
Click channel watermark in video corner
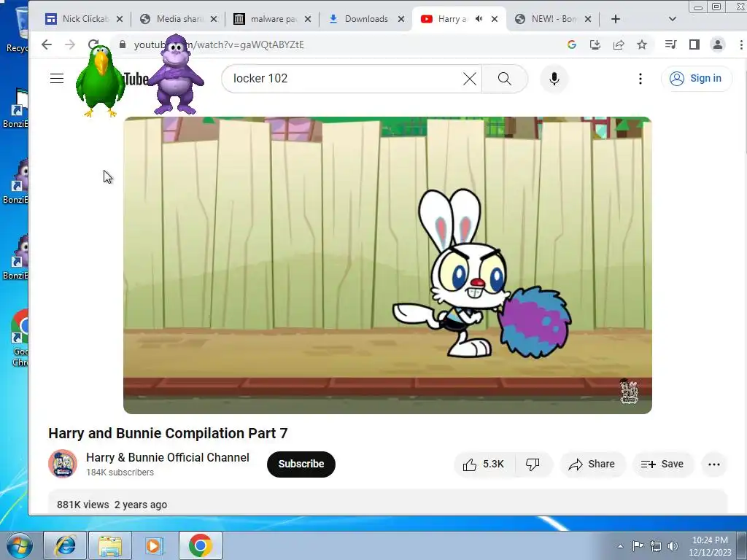(629, 392)
